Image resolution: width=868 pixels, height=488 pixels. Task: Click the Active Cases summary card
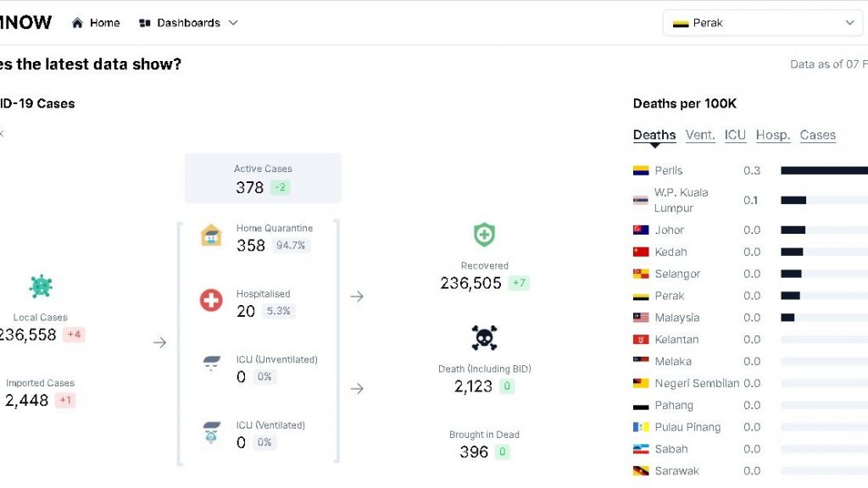263,178
